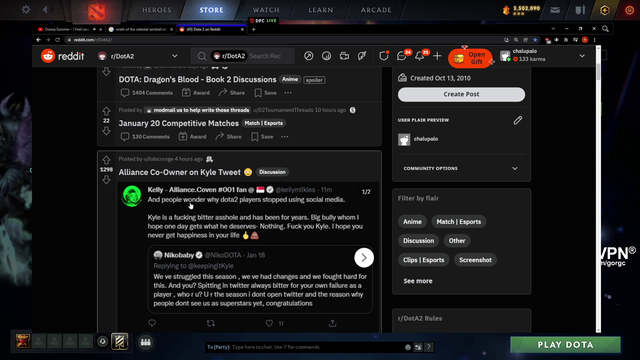The image size is (640, 360).
Task: Downvote January 20 Competitive Matches post
Action: [106, 131]
